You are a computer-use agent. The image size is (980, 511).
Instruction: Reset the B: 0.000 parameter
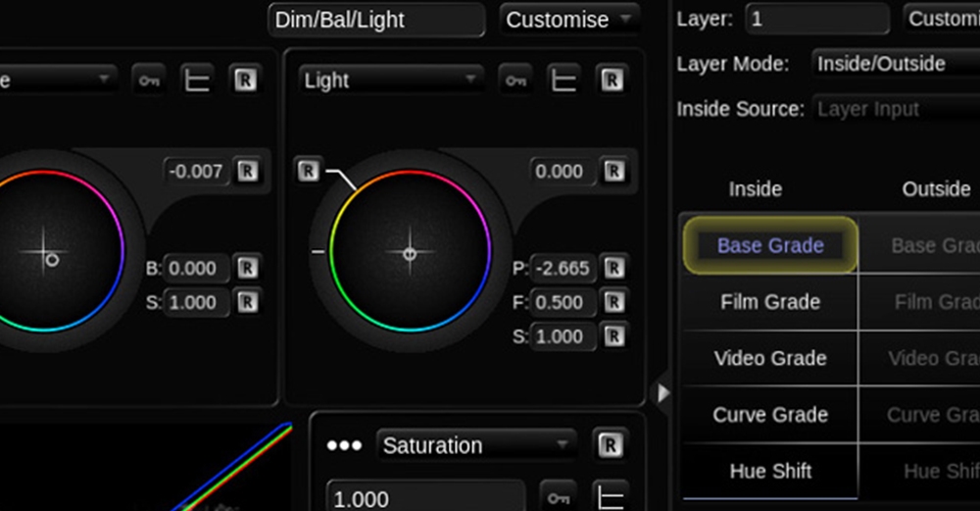(x=246, y=268)
